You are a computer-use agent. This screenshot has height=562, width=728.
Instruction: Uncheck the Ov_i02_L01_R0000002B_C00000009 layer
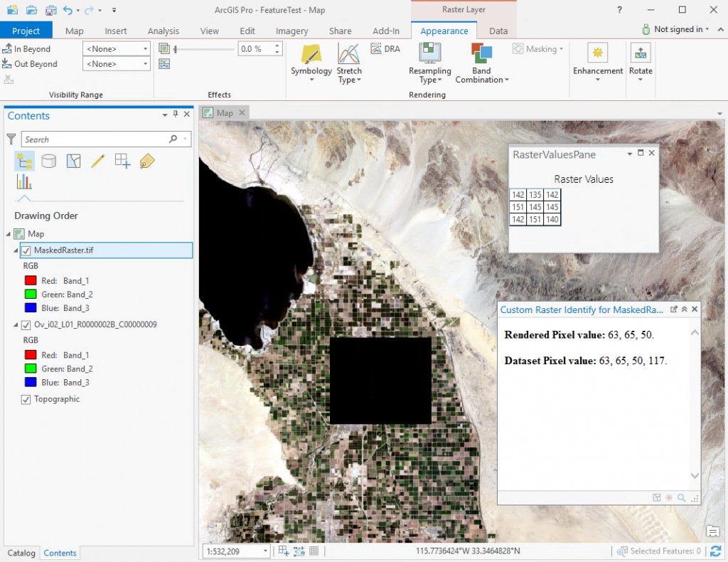26,324
